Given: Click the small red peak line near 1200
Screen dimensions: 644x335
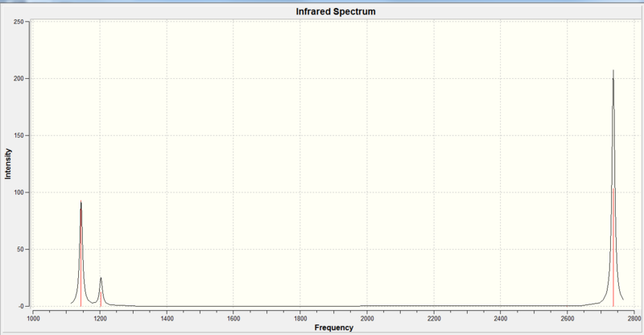Looking at the screenshot, I should coord(101,299).
